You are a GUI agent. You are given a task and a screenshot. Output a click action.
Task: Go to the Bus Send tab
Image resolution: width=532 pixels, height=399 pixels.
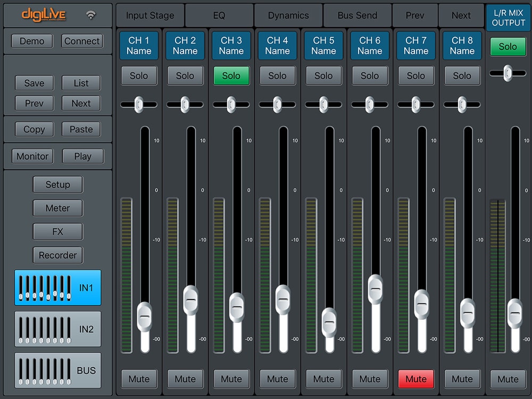coord(358,15)
